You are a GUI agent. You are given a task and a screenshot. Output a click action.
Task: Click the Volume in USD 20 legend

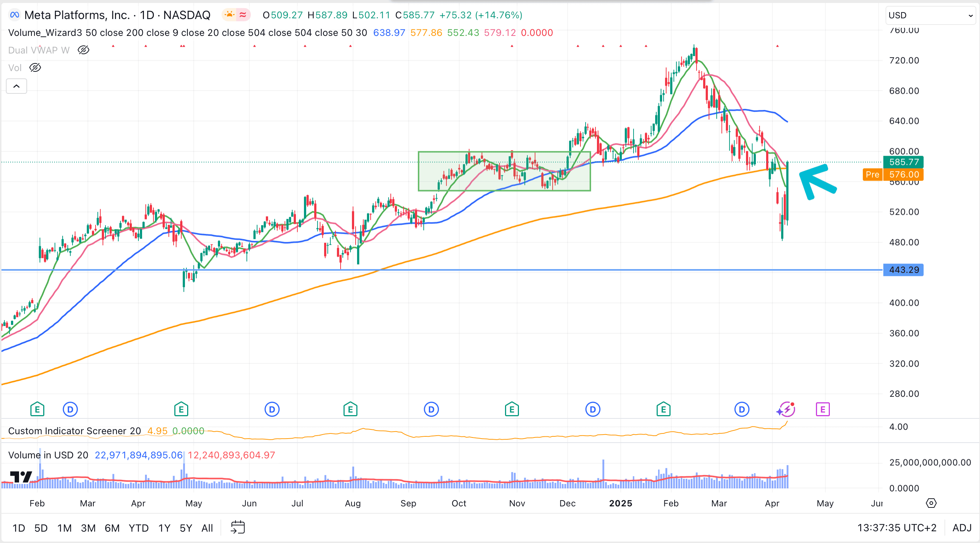[48, 455]
